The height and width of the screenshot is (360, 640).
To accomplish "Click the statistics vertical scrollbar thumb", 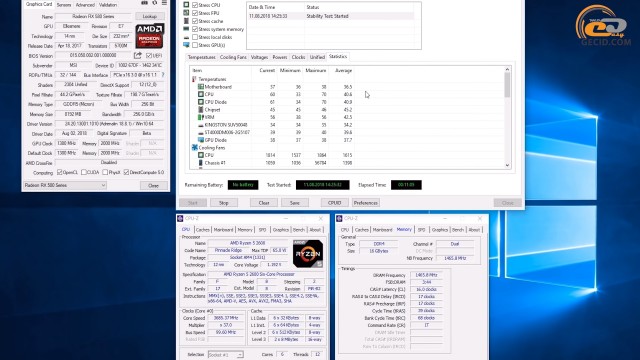I will (507, 85).
